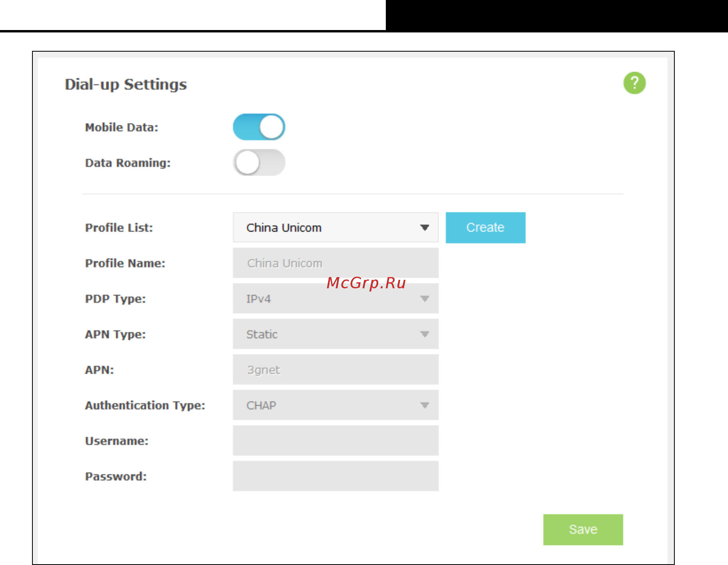The image size is (728, 565).
Task: Click the Password label
Action: pos(116,477)
